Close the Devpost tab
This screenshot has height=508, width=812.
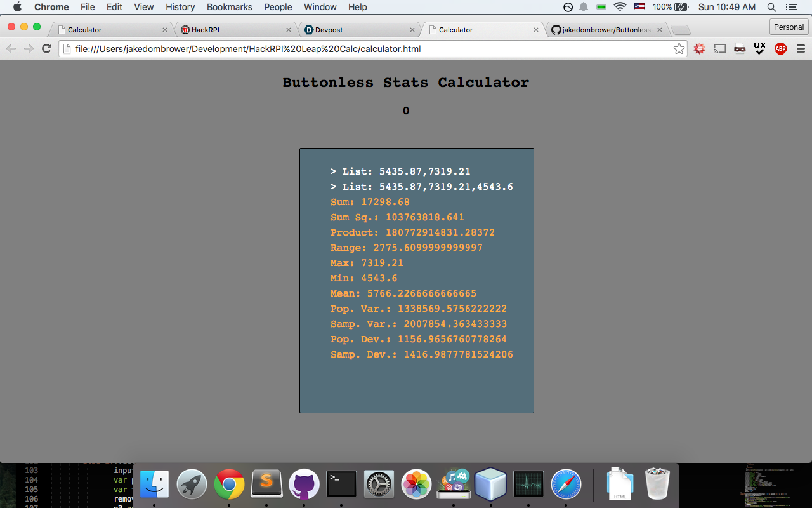[x=412, y=30]
